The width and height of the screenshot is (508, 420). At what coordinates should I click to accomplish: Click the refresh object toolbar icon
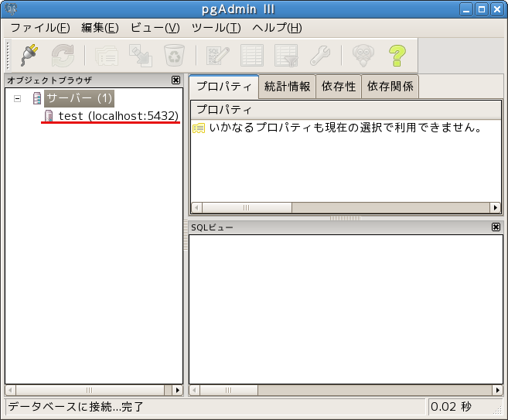coord(63,56)
